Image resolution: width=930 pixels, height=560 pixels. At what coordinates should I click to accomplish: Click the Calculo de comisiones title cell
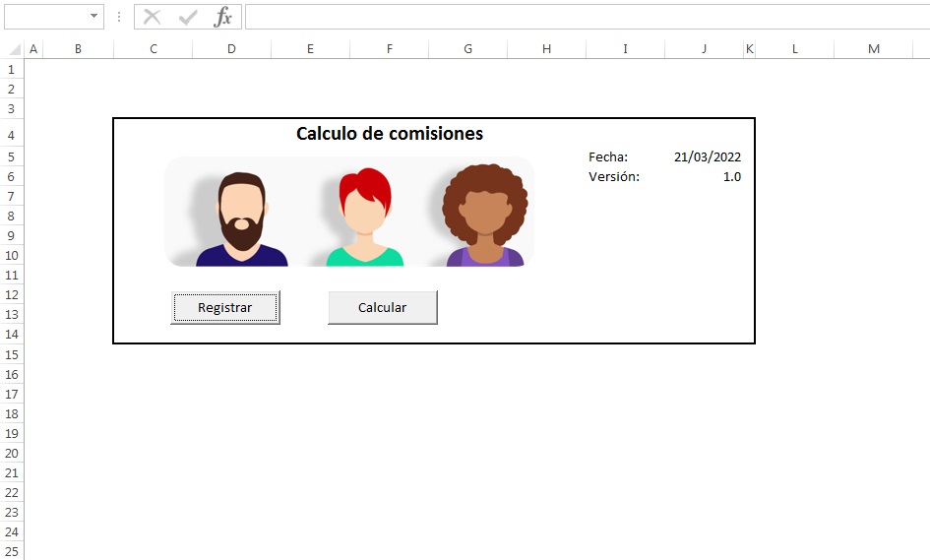390,134
